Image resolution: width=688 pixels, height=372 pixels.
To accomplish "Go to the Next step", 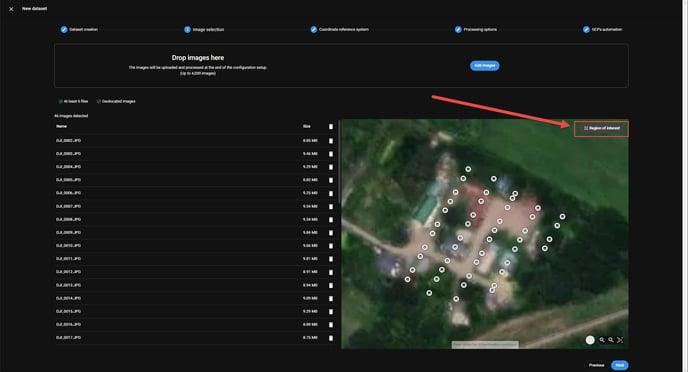I will 619,365.
